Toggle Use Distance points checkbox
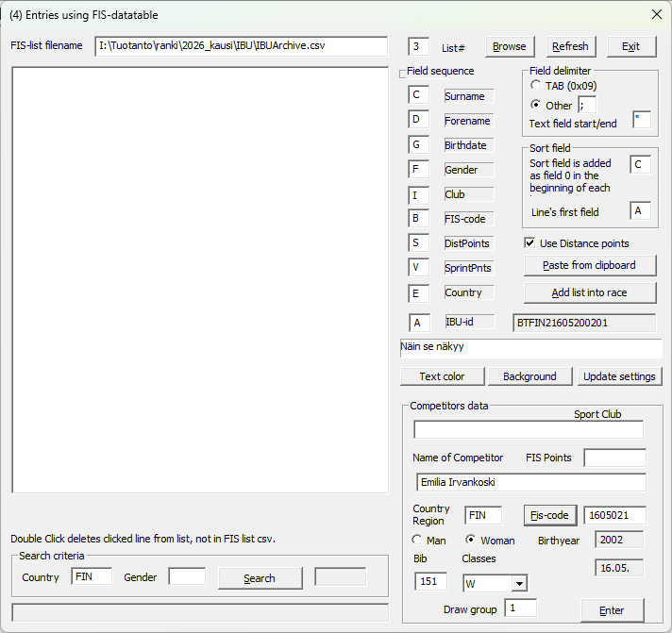Image resolution: width=672 pixels, height=633 pixels. pos(529,243)
